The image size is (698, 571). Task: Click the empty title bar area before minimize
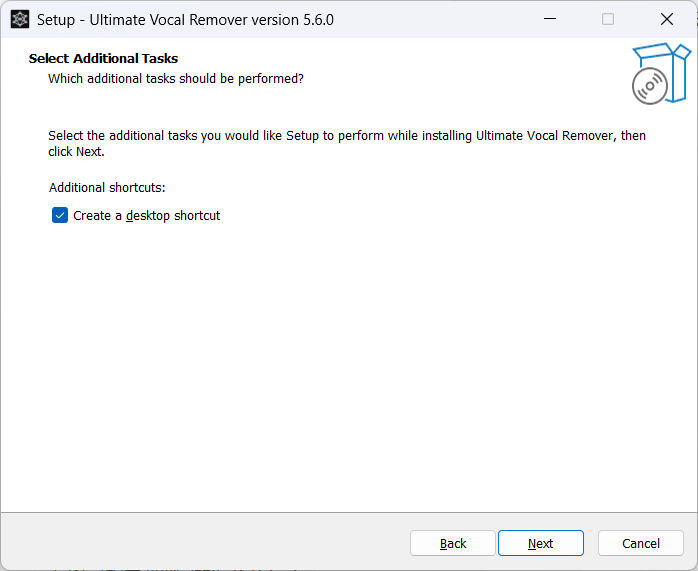pos(430,19)
